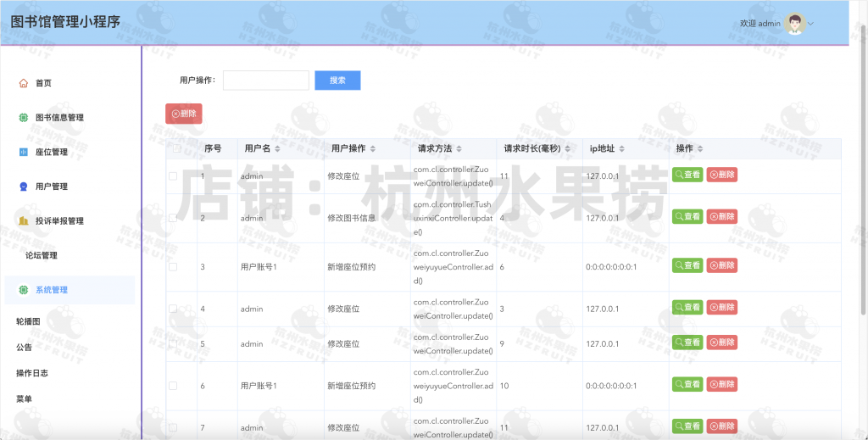
Task: Check the row 4 checkbox
Action: 173,309
